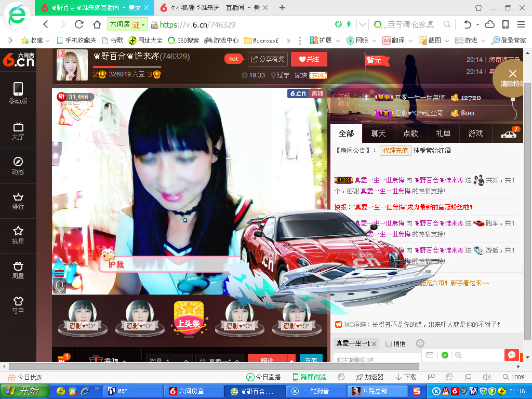532x399 pixels.
Task: Open 跨屏浏览 in status bar
Action: point(309,377)
